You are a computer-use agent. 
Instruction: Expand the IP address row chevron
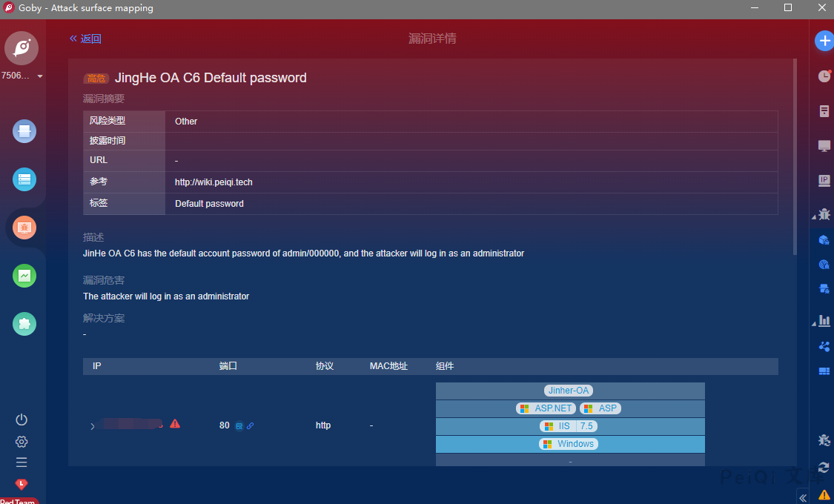click(x=93, y=426)
